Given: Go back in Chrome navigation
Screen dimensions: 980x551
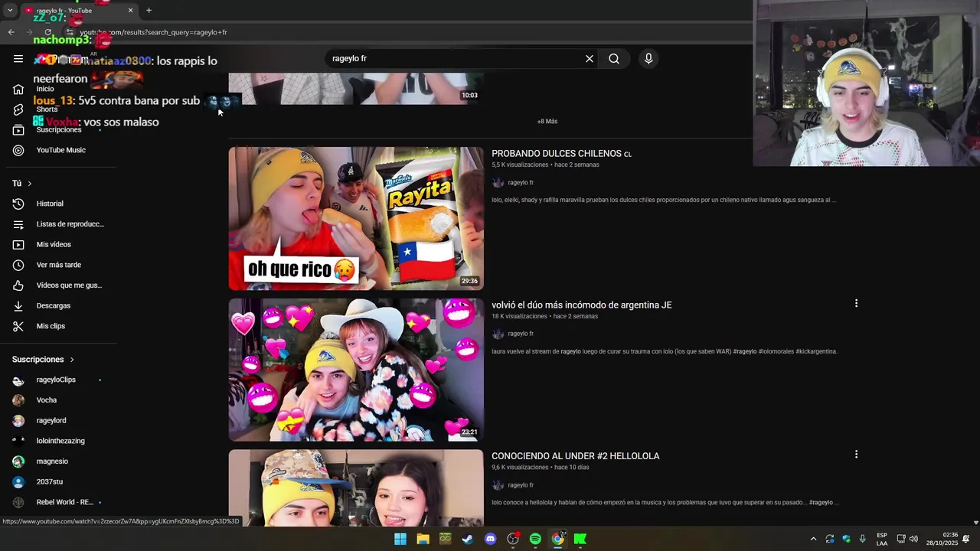Looking at the screenshot, I should click(11, 32).
